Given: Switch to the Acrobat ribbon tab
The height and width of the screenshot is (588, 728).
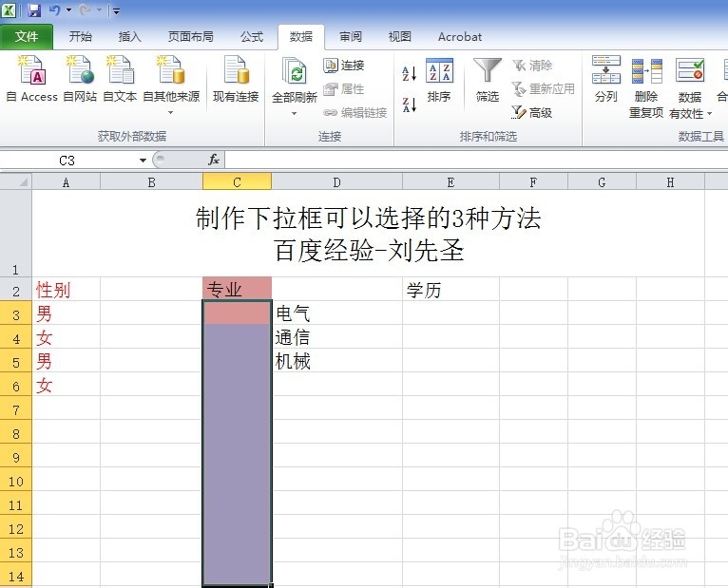Looking at the screenshot, I should pyautogui.click(x=460, y=37).
